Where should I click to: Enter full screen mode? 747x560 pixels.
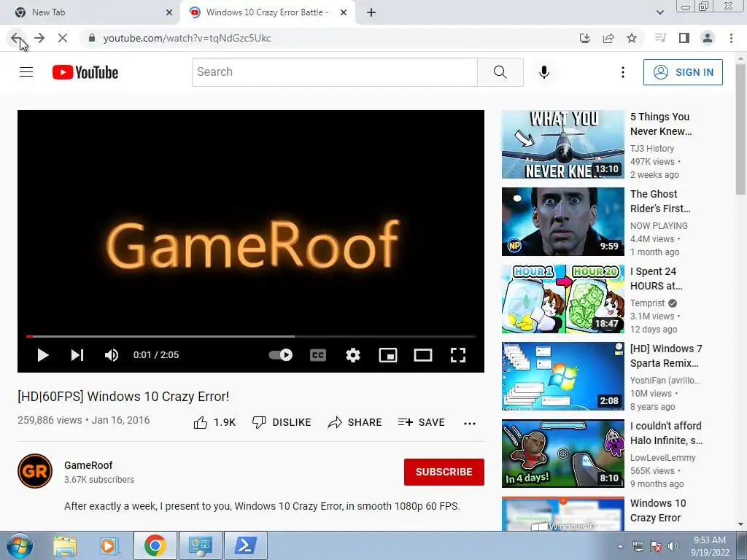pos(458,355)
